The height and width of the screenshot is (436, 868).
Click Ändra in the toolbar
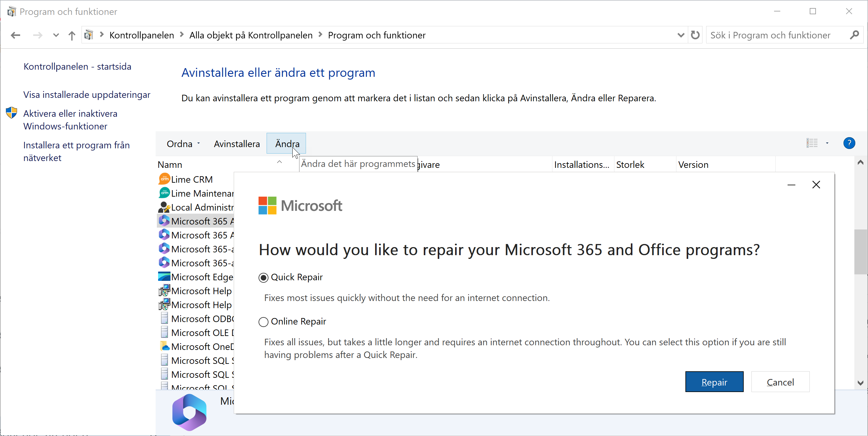(x=286, y=143)
